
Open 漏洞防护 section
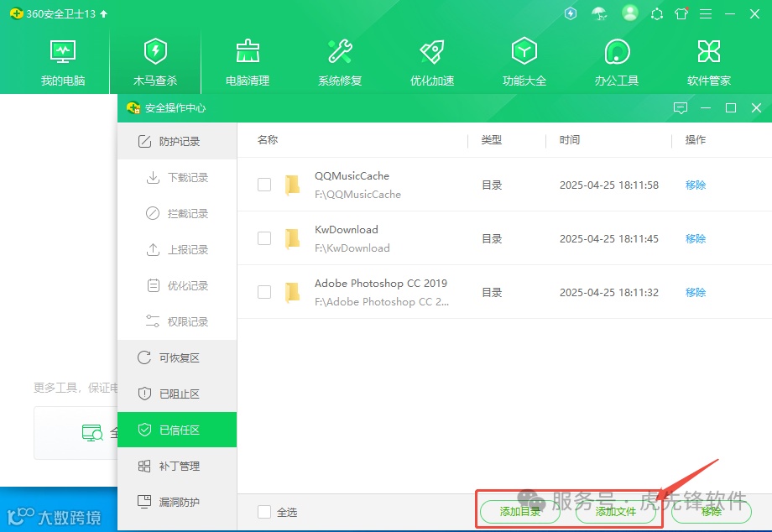tap(177, 502)
